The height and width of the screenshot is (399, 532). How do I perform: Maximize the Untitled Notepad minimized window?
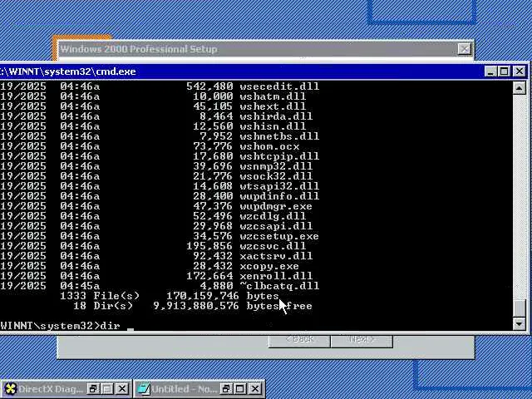(x=240, y=389)
